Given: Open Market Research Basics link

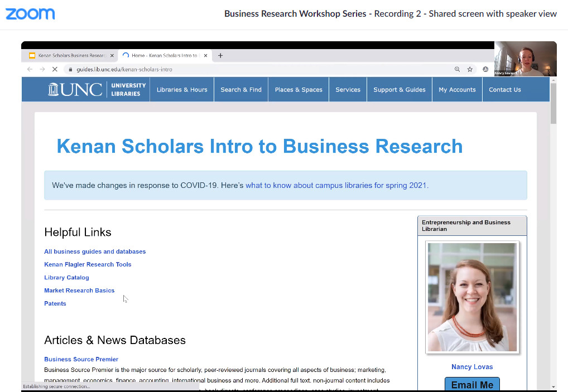Looking at the screenshot, I should (x=79, y=291).
